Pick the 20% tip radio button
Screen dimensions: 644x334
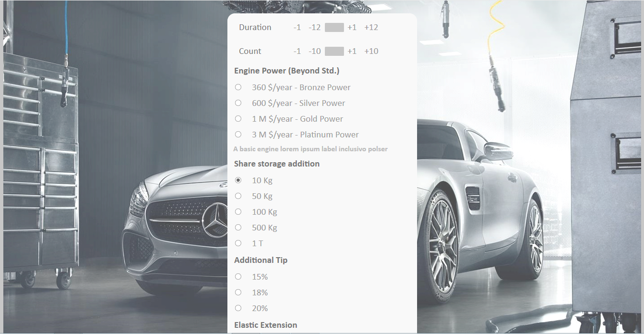click(238, 308)
